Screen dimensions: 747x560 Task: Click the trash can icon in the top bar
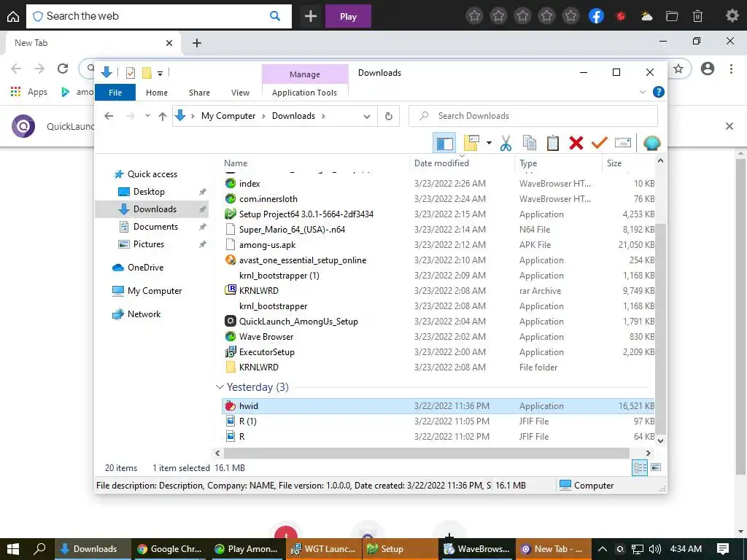[x=697, y=16]
